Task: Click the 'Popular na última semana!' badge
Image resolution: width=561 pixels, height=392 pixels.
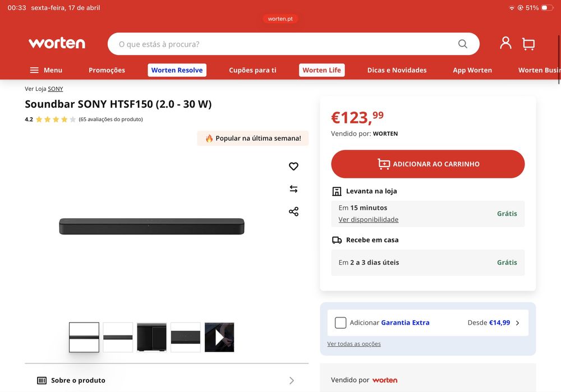Action: click(253, 138)
